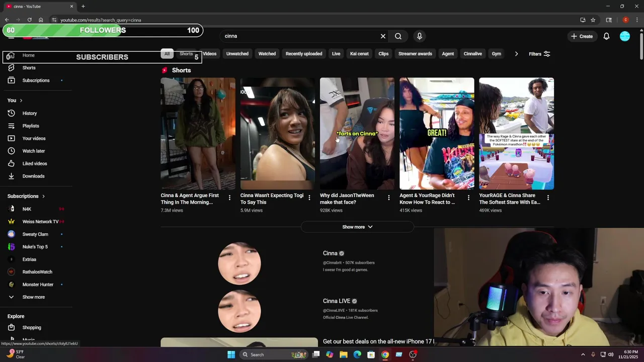Open the Cinna LIVE channel name link
Viewport: 644px width, 362px height.
point(337,301)
